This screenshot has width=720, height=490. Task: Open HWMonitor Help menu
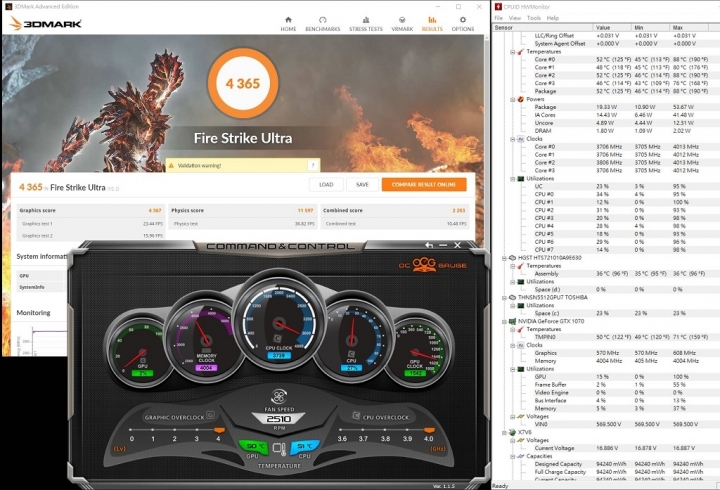552,18
